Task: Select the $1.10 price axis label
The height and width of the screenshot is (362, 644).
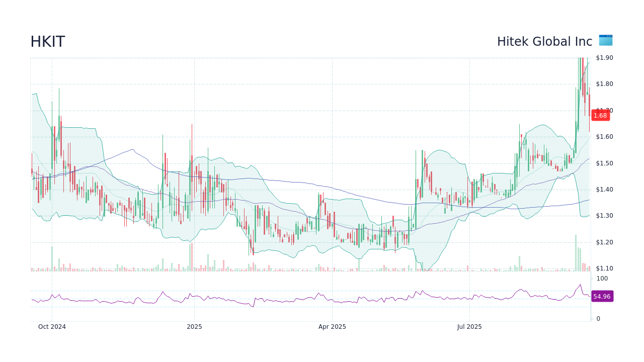Action: coord(604,268)
